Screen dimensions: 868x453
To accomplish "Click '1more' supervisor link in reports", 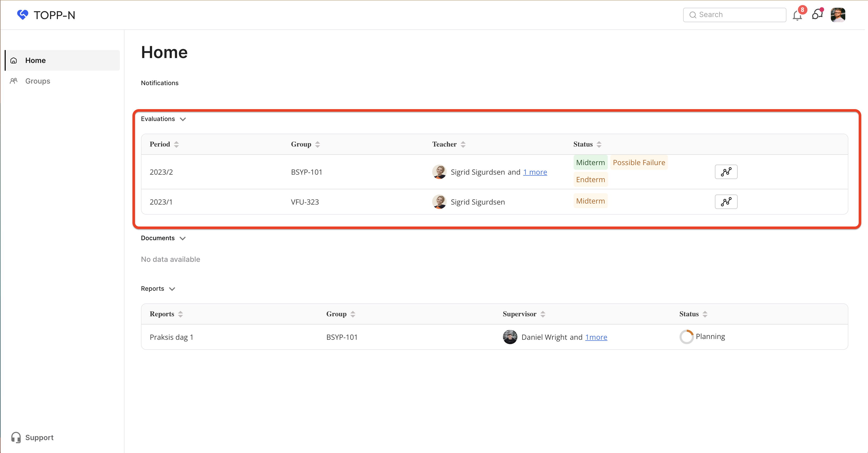I will (x=596, y=337).
